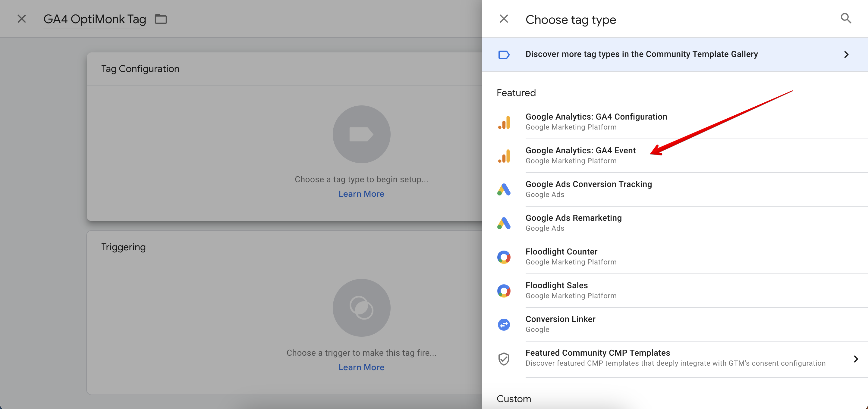Click the Google Ads Remarketing icon
This screenshot has width=868, height=409.
click(x=504, y=223)
